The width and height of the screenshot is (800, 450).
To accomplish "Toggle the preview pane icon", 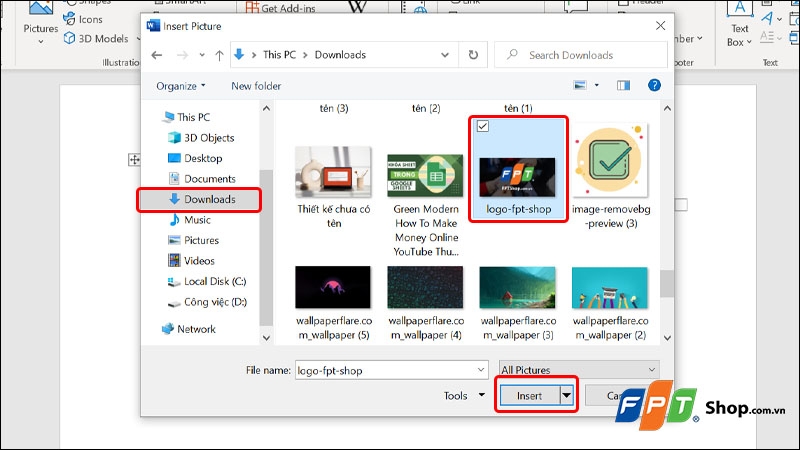I will point(624,86).
